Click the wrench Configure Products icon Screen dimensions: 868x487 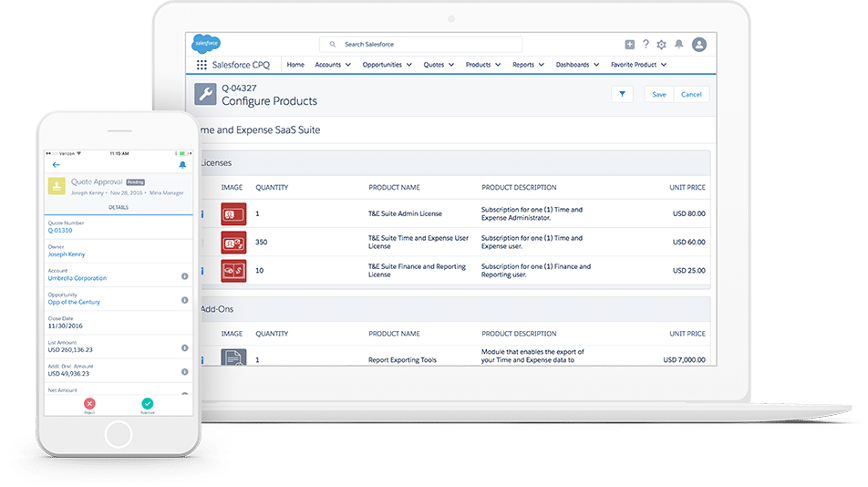tap(205, 94)
